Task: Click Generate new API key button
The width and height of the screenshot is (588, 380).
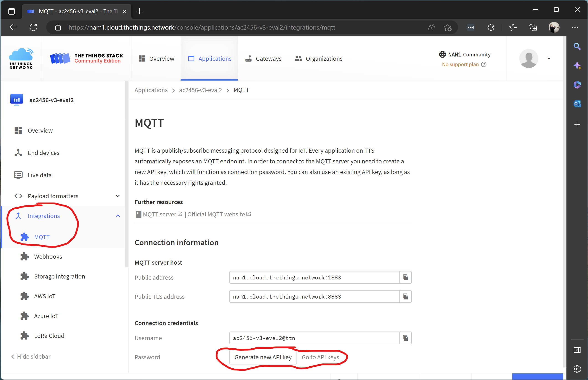Action: (x=263, y=357)
